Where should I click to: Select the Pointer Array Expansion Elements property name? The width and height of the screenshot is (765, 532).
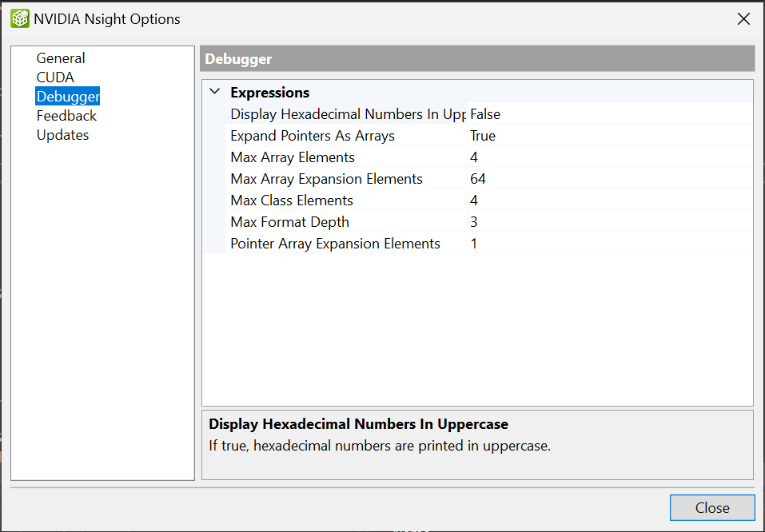point(335,244)
